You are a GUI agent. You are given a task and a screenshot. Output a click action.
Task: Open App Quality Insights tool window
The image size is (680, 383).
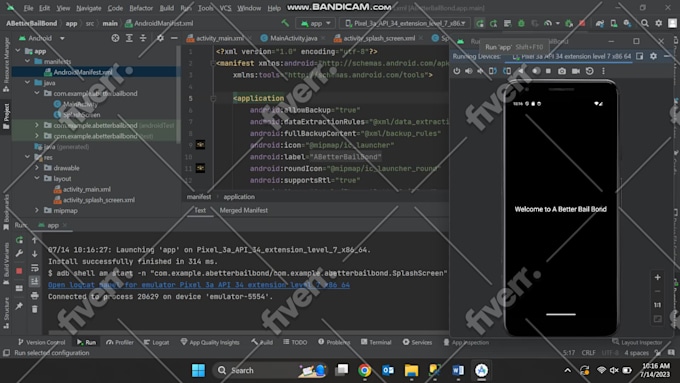pos(210,342)
